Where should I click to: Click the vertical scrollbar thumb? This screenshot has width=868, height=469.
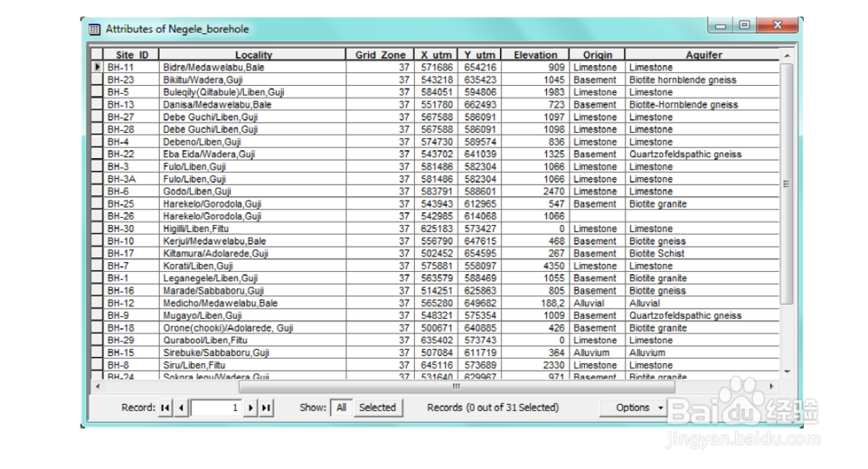pos(786,184)
